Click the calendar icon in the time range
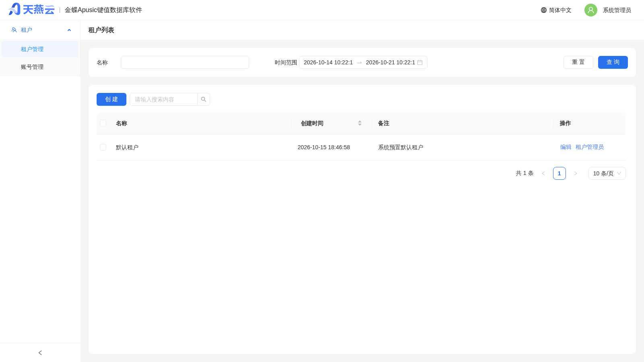 tap(420, 62)
